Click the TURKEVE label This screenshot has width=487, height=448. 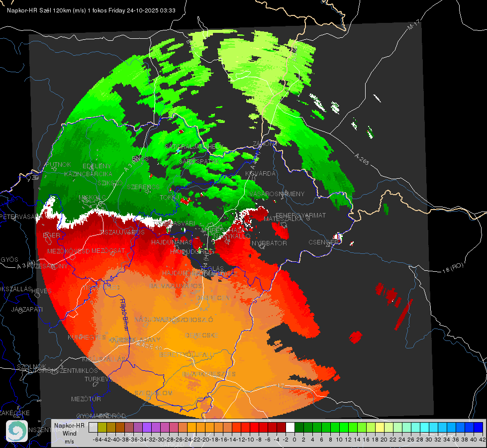tap(98, 379)
